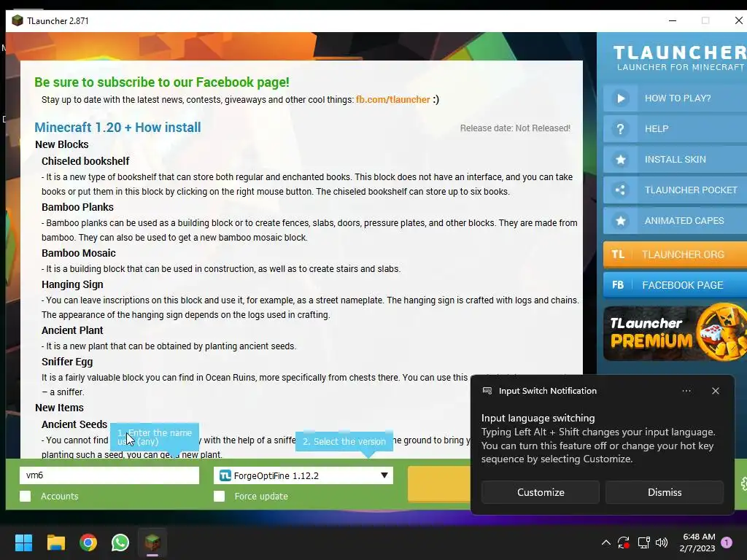Launch Google Chrome from taskbar
The image size is (747, 560).
click(x=88, y=542)
